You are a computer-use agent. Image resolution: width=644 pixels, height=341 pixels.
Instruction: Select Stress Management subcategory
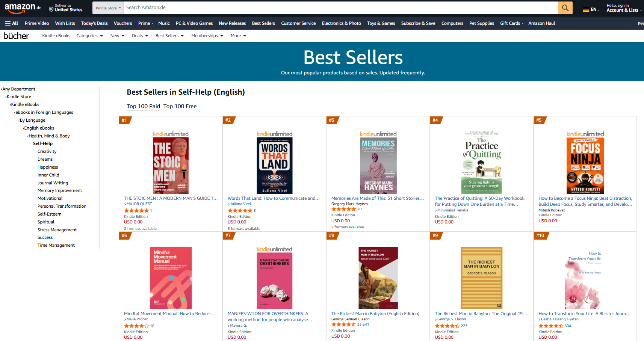[57, 230]
